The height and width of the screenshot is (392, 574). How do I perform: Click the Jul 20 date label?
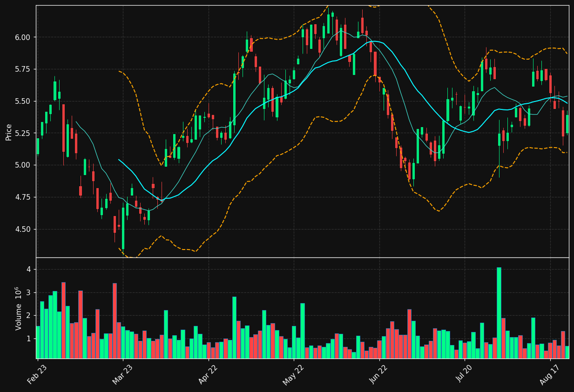464,375
